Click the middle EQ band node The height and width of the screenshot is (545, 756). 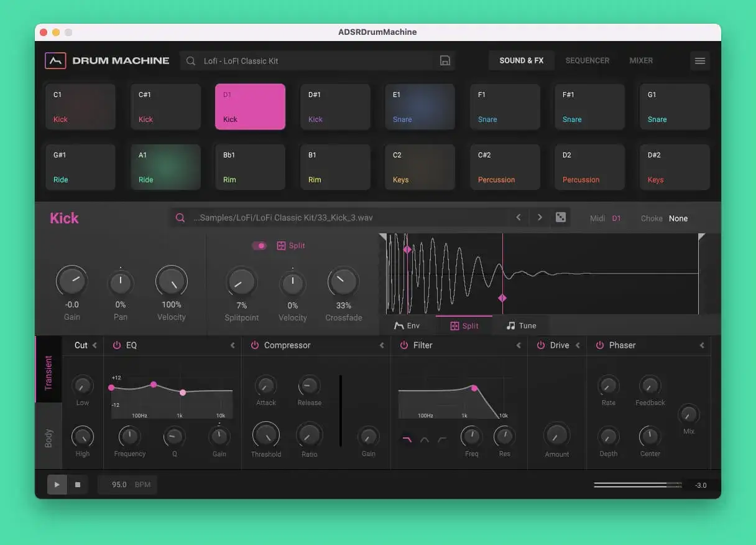(154, 384)
